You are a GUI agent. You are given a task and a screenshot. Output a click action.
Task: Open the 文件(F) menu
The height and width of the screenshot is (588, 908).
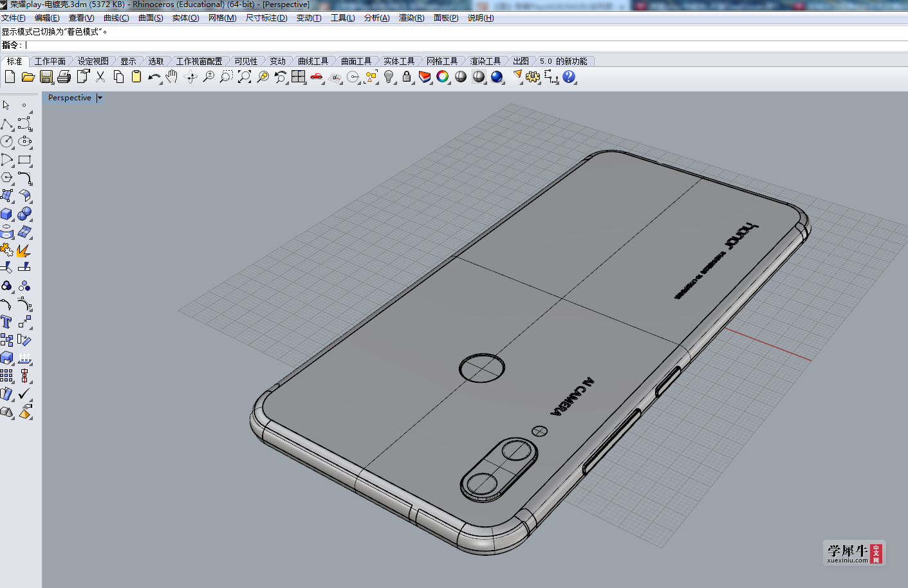pyautogui.click(x=14, y=18)
